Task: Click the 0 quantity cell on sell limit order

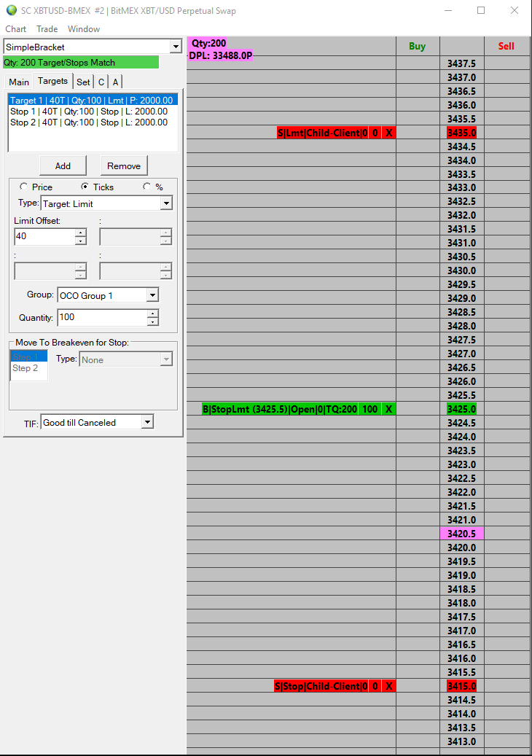Action: [375, 133]
